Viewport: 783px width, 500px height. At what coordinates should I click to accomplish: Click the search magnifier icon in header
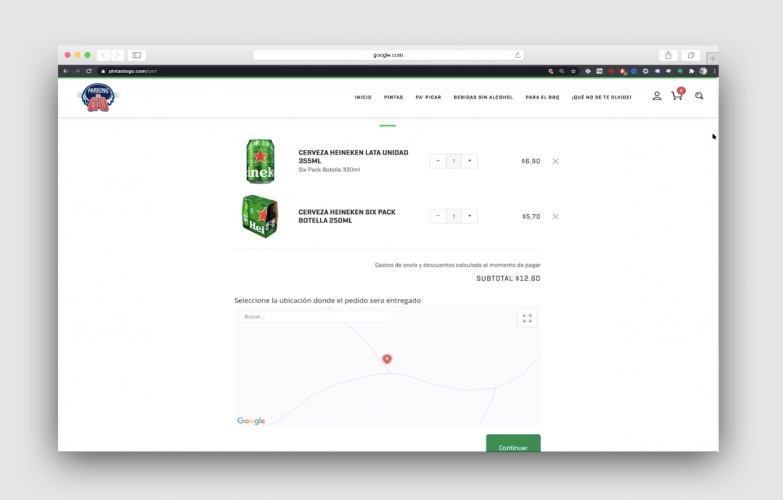[699, 96]
